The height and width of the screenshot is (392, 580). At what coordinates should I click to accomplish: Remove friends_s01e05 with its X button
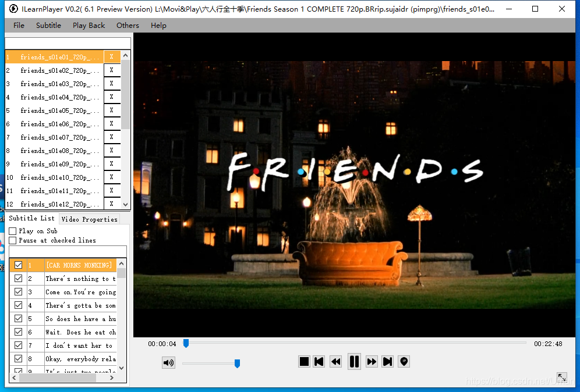tap(112, 111)
